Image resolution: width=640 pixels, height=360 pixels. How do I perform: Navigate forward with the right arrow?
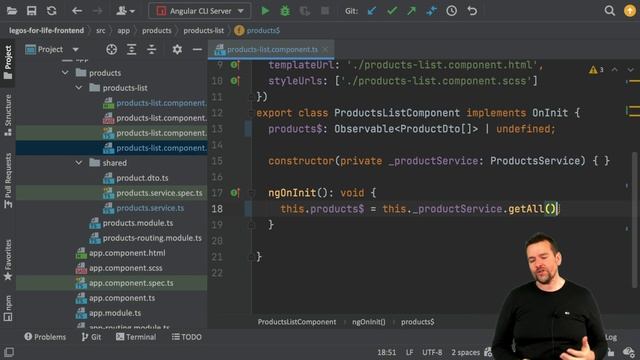click(x=97, y=11)
